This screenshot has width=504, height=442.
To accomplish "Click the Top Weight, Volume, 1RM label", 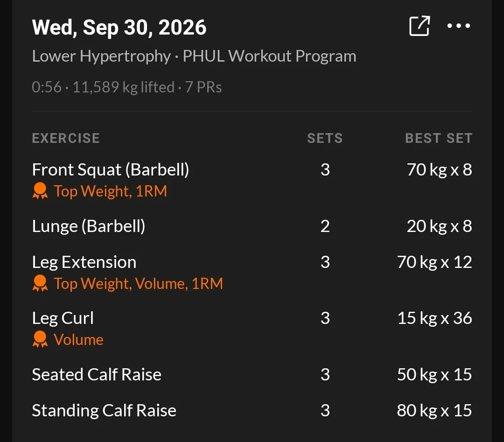I will pyautogui.click(x=138, y=283).
